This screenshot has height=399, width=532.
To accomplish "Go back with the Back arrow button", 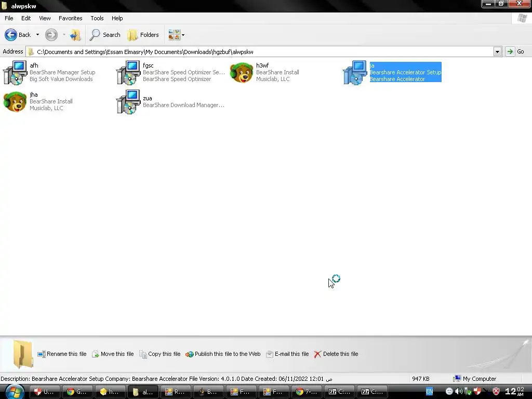I will [x=18, y=35].
